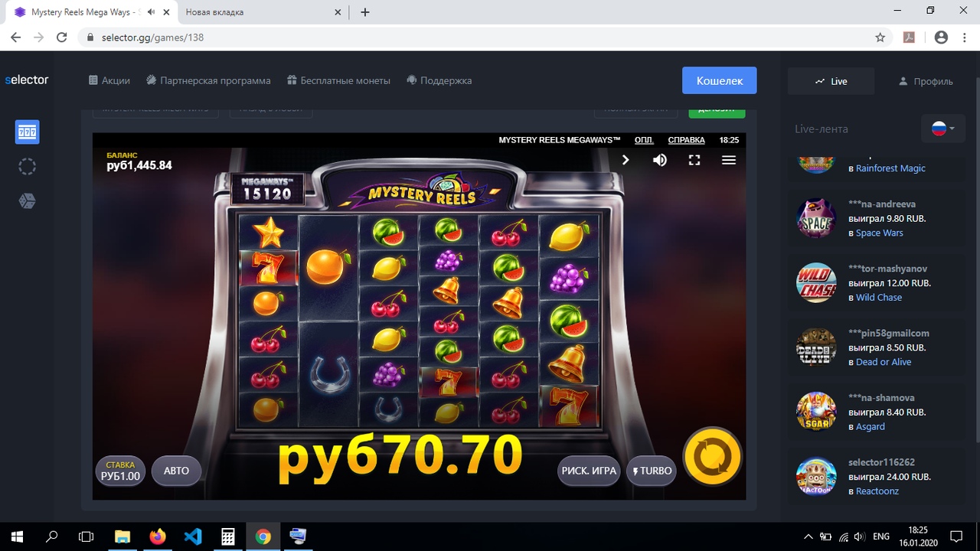Open the Asgard link
The width and height of the screenshot is (980, 551).
[x=870, y=426]
